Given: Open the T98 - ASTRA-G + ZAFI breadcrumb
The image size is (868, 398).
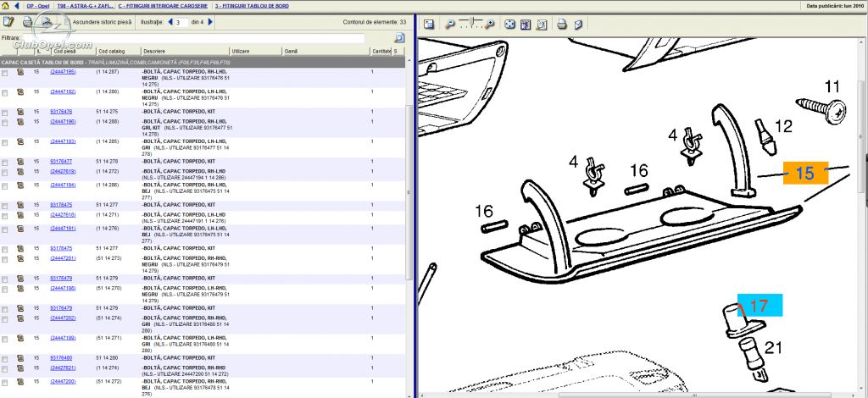Looking at the screenshot, I should click(86, 6).
